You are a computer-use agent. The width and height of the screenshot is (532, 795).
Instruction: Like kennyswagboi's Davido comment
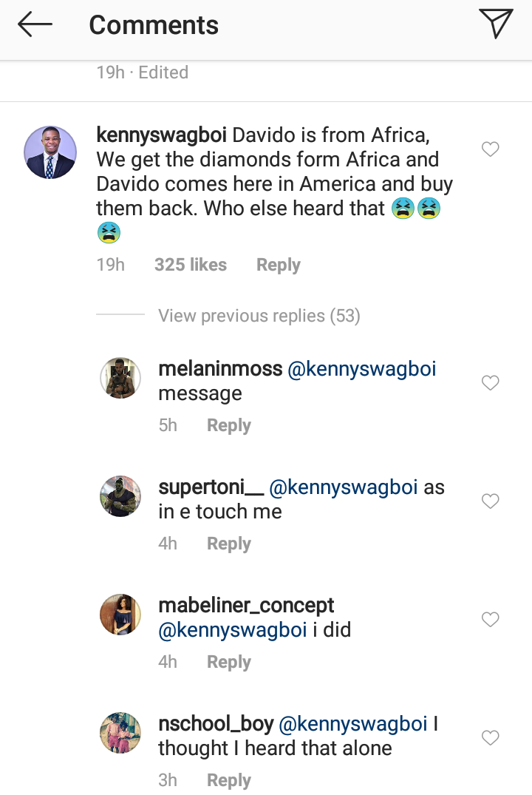coord(490,149)
